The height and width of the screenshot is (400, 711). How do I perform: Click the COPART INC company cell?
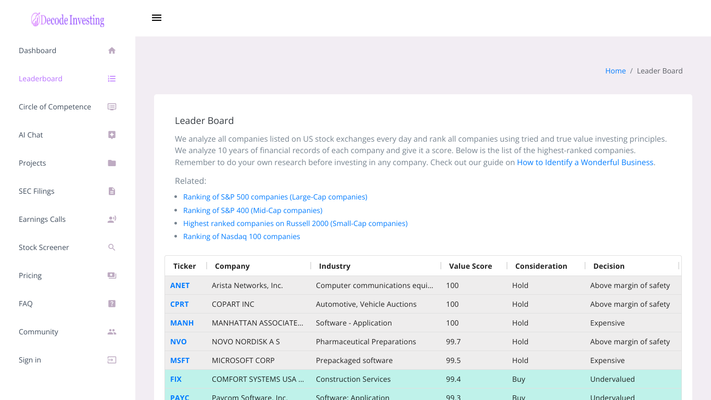(233, 304)
